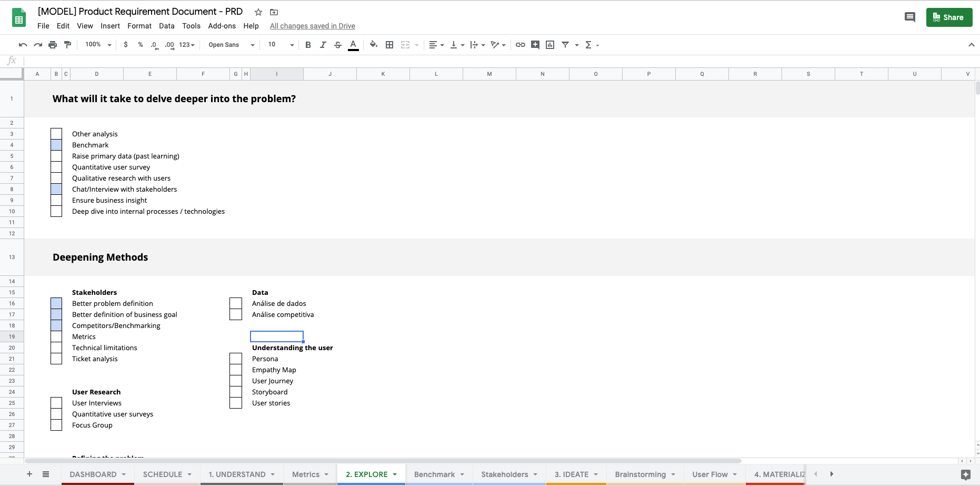The width and height of the screenshot is (980, 486).
Task: Select the Paint format tool
Action: pos(67,45)
